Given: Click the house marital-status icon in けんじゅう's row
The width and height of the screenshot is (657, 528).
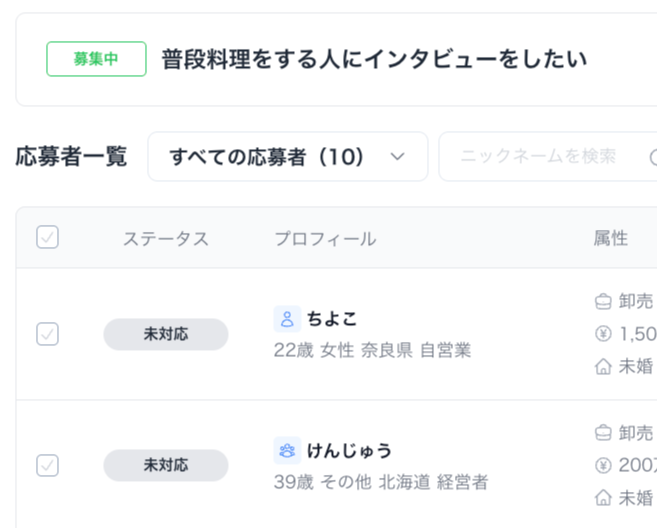Looking at the screenshot, I should (x=603, y=497).
